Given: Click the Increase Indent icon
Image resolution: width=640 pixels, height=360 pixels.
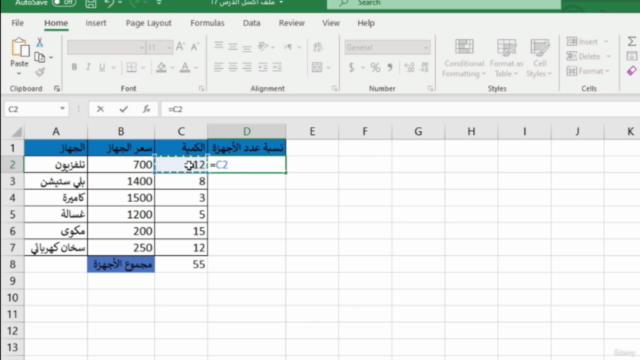Looking at the screenshot, I should point(277,67).
